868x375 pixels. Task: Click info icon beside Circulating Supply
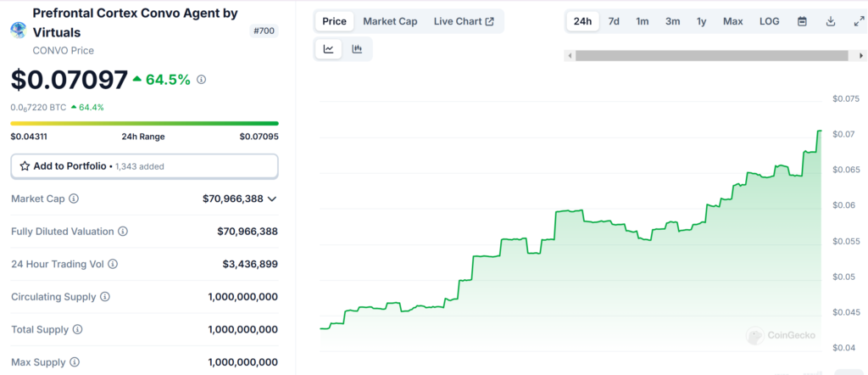(x=105, y=297)
